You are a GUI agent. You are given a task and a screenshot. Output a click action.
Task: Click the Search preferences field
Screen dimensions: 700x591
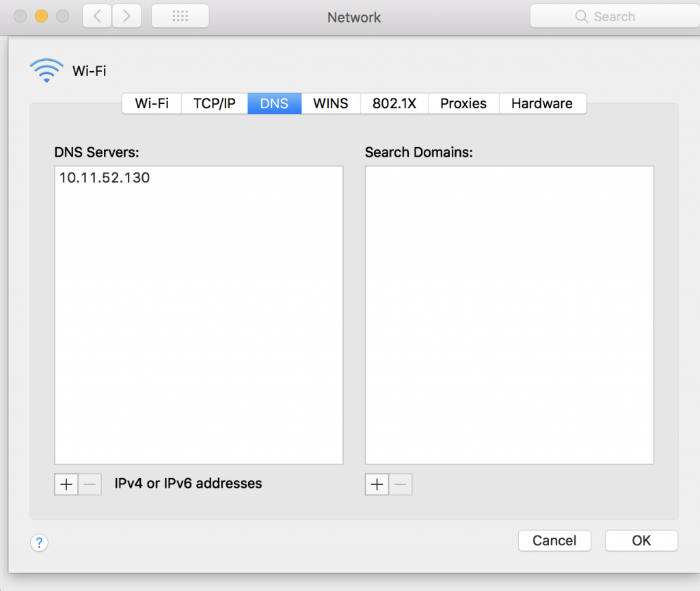[x=615, y=16]
